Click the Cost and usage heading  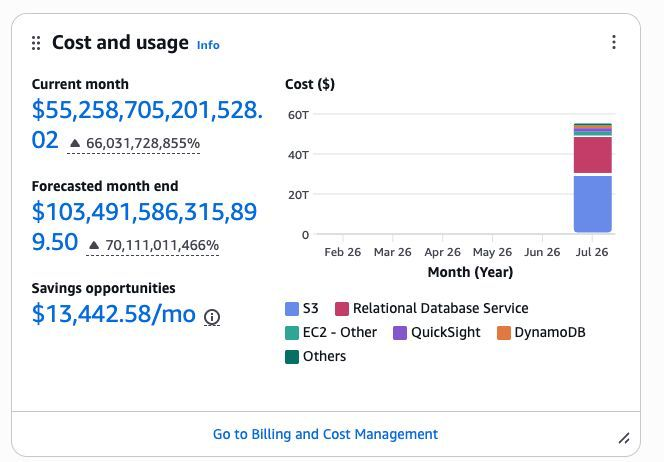click(x=120, y=43)
